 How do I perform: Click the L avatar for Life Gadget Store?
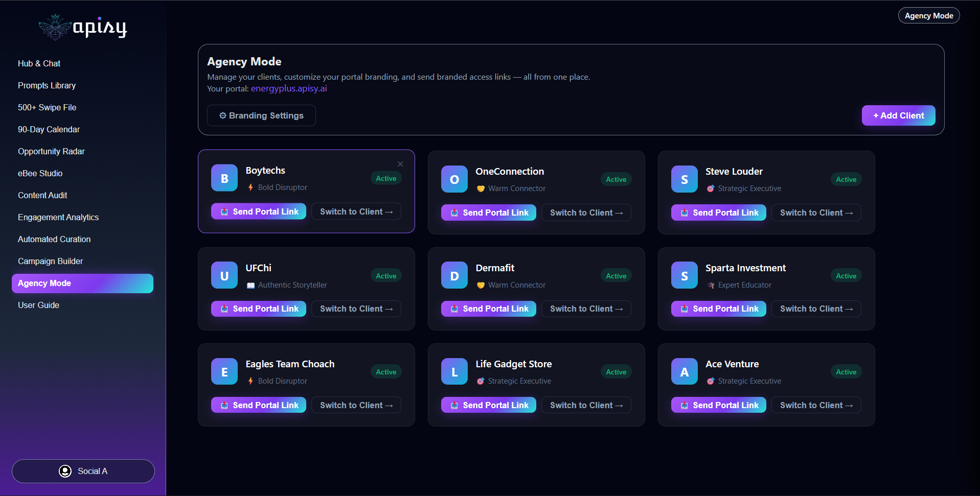tap(454, 372)
